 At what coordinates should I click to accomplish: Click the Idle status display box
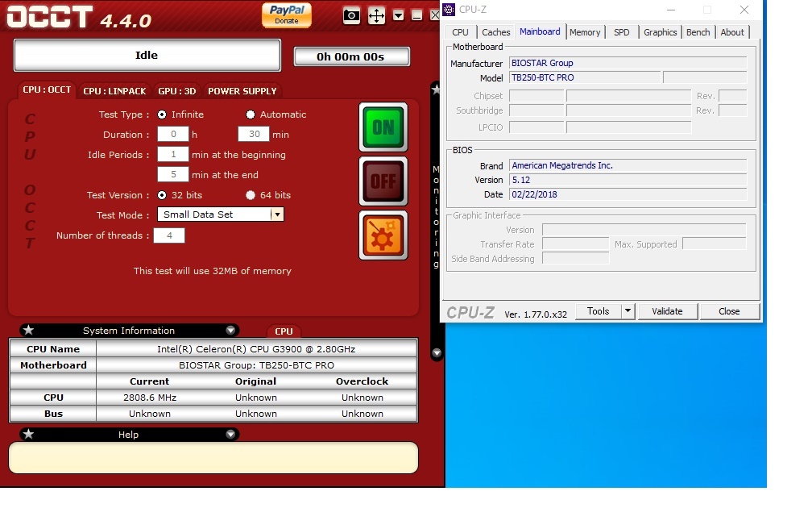point(147,55)
